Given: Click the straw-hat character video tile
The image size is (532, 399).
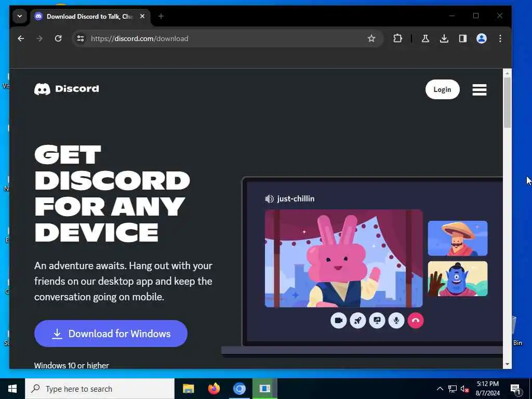Looking at the screenshot, I should pyautogui.click(x=458, y=238).
